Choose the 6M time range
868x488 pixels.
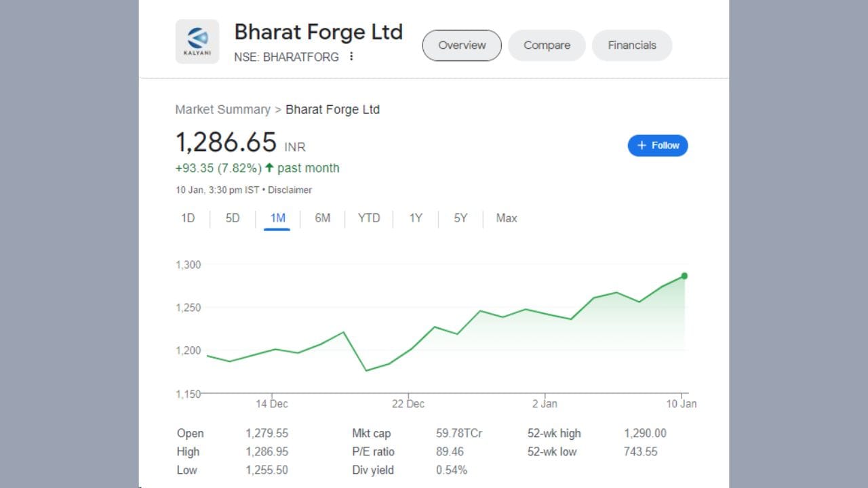click(x=323, y=218)
